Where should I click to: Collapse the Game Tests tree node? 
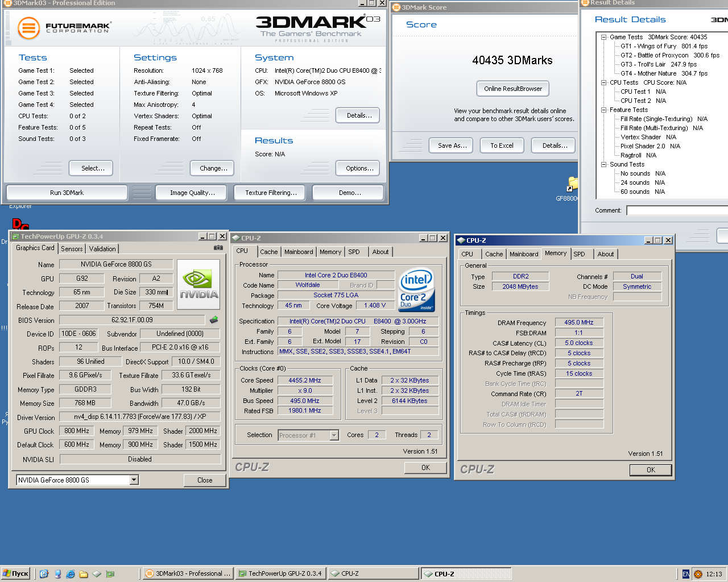(x=603, y=37)
